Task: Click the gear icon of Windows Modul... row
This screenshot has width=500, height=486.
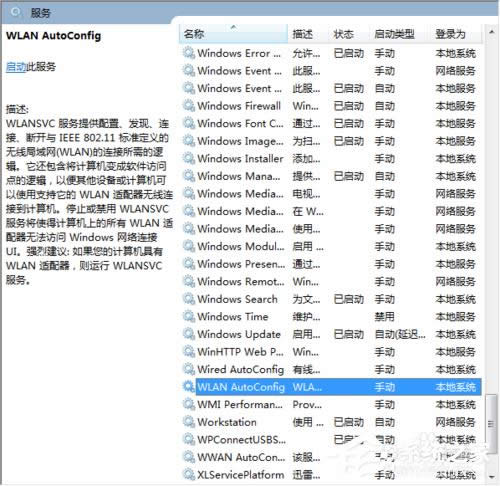Action: (x=189, y=246)
